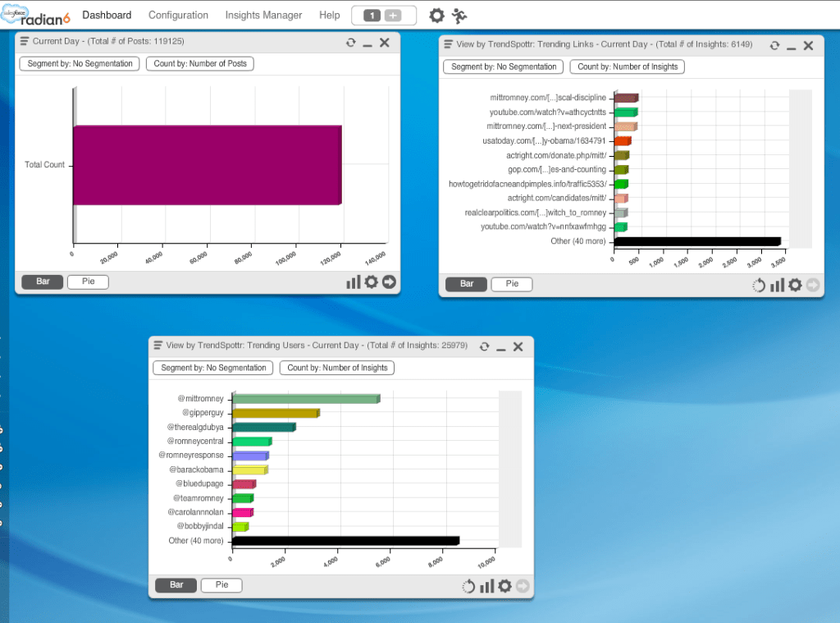Refresh the Trending Users widget
This screenshot has width=840, height=623.
(x=484, y=347)
